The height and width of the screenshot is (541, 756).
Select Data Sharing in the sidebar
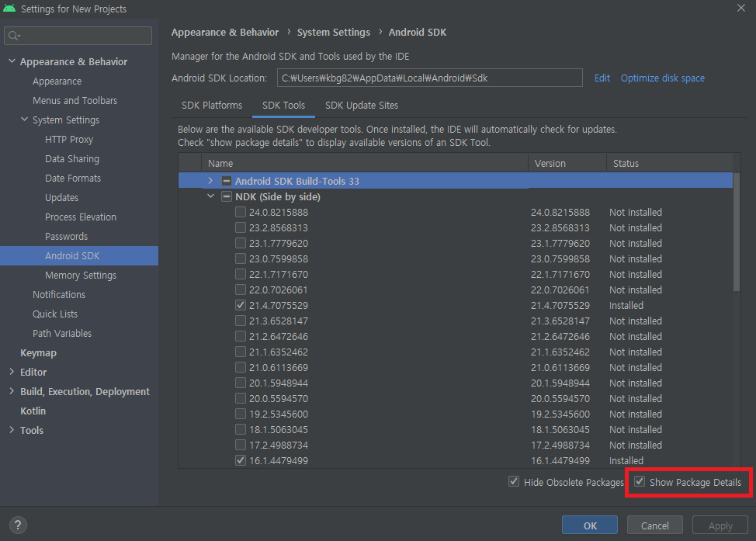pos(72,158)
